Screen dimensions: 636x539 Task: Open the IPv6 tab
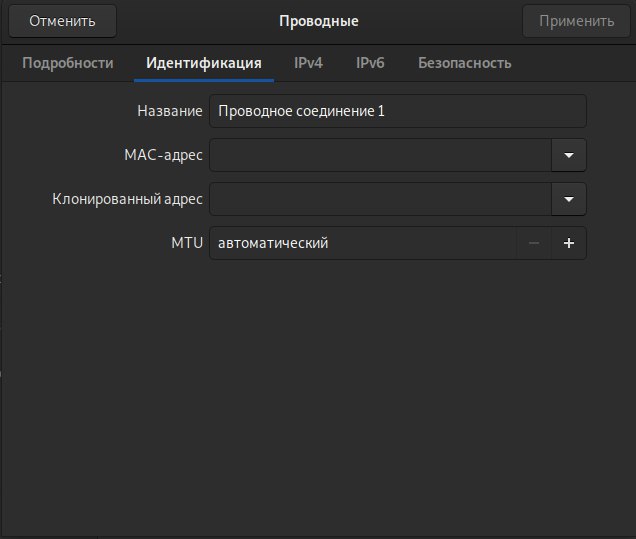pyautogui.click(x=370, y=63)
